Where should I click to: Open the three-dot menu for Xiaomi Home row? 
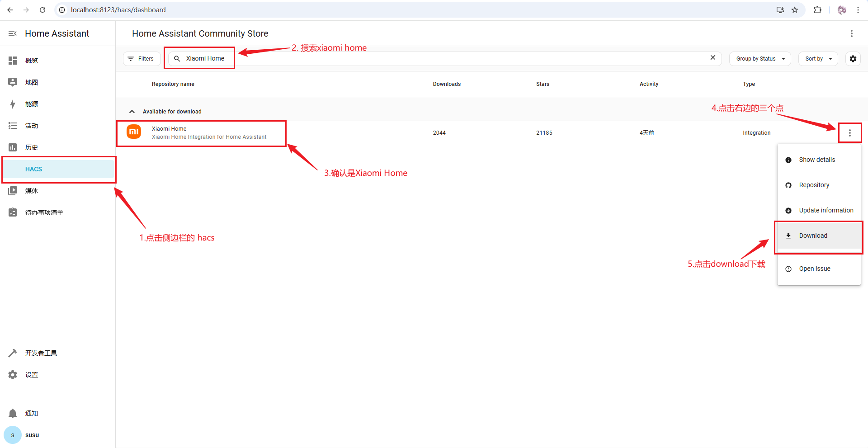pos(849,133)
